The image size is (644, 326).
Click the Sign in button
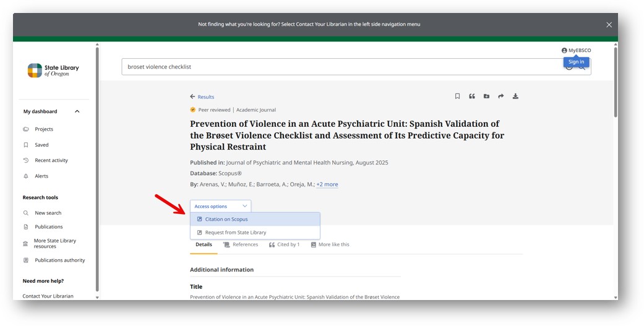pyautogui.click(x=576, y=62)
